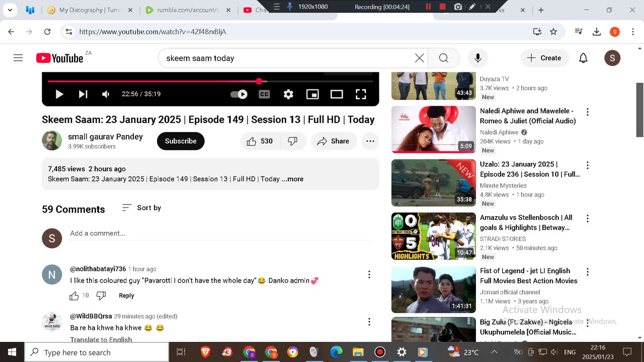Viewport: 644px width, 362px height.
Task: Like the comment by @nolithabatayi736
Action: pyautogui.click(x=74, y=296)
